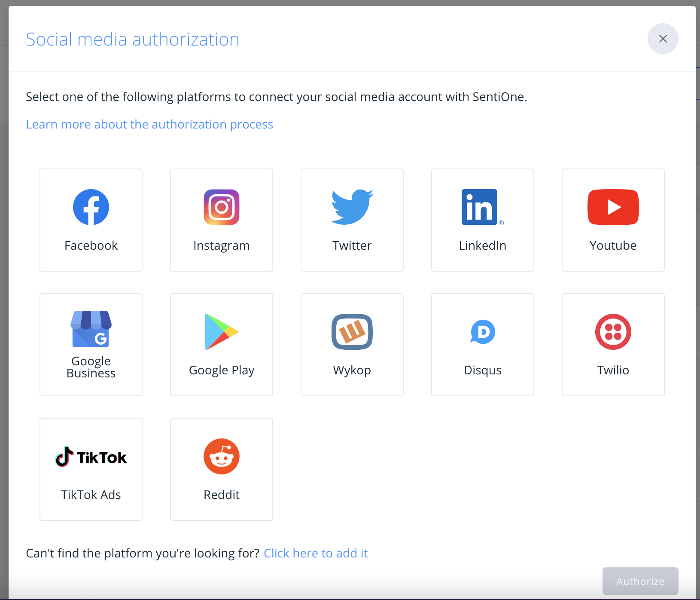This screenshot has height=600, width=700.
Task: Close the Social media authorization dialog
Action: (x=663, y=39)
